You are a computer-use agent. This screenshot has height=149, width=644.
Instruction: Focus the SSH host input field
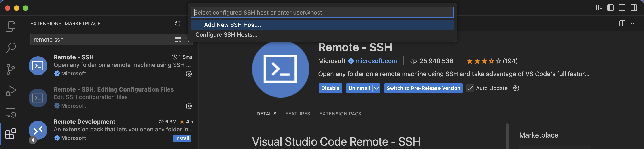(x=322, y=13)
